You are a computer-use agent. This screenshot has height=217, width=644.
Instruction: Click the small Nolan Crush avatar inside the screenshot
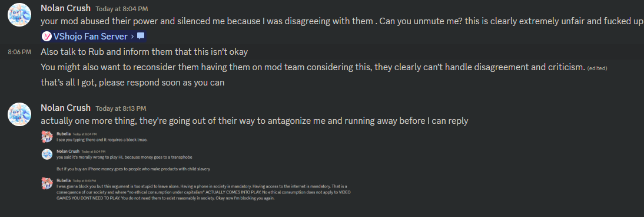[x=47, y=154]
